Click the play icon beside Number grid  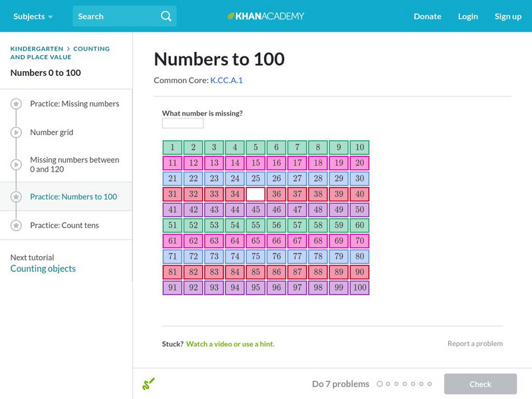[x=16, y=133]
